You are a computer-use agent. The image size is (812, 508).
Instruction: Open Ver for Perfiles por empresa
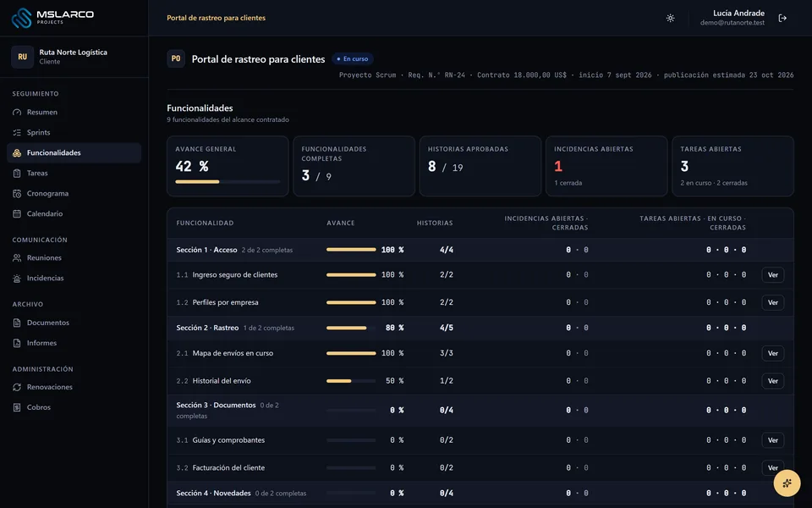coord(772,302)
